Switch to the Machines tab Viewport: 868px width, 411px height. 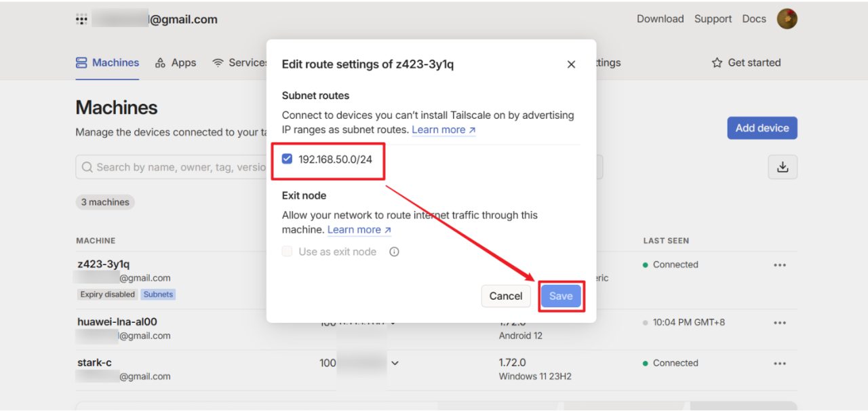tap(107, 63)
